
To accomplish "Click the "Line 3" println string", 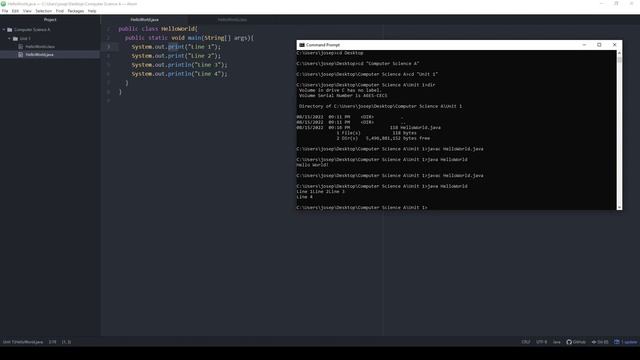I will pyautogui.click(x=207, y=65).
